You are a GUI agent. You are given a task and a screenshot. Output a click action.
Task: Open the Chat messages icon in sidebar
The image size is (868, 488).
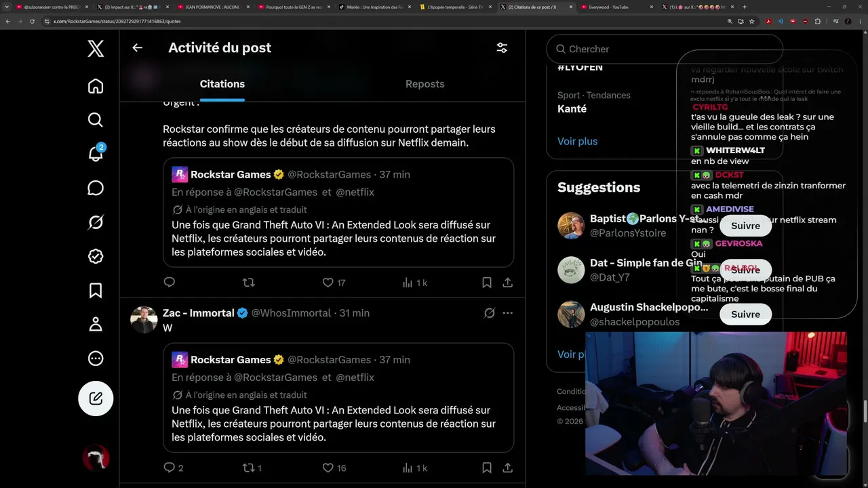pyautogui.click(x=96, y=188)
